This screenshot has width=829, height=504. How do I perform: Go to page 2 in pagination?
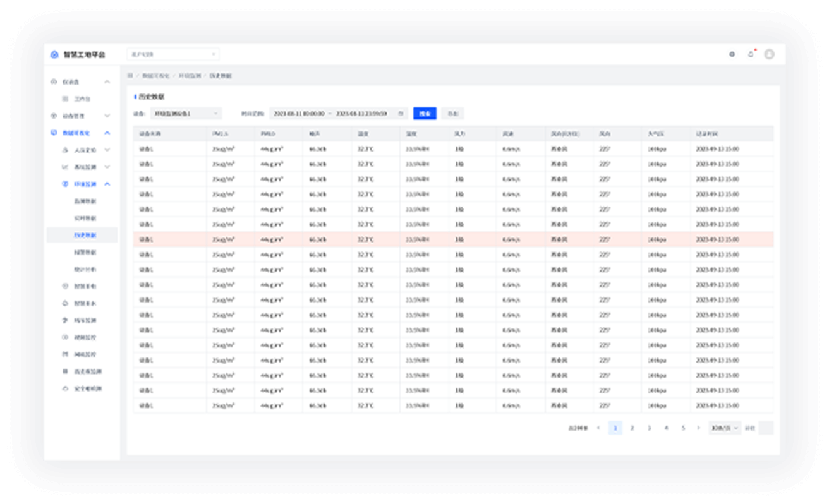click(x=632, y=428)
